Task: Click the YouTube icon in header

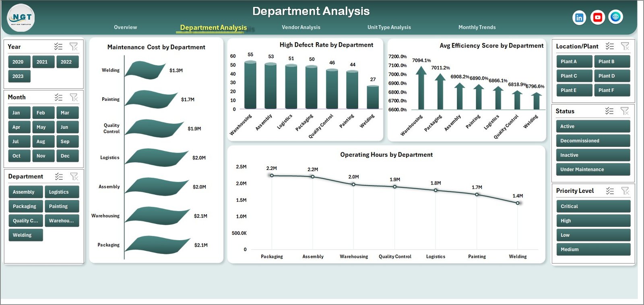Action: coord(597,17)
